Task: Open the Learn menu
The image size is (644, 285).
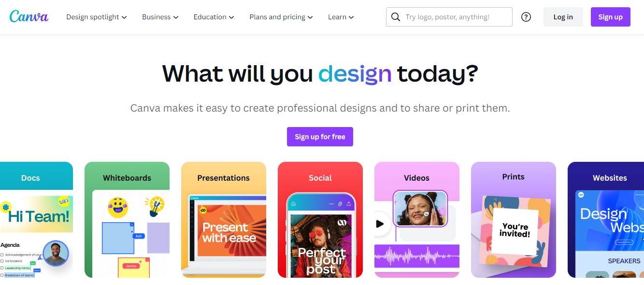Action: 341,17
